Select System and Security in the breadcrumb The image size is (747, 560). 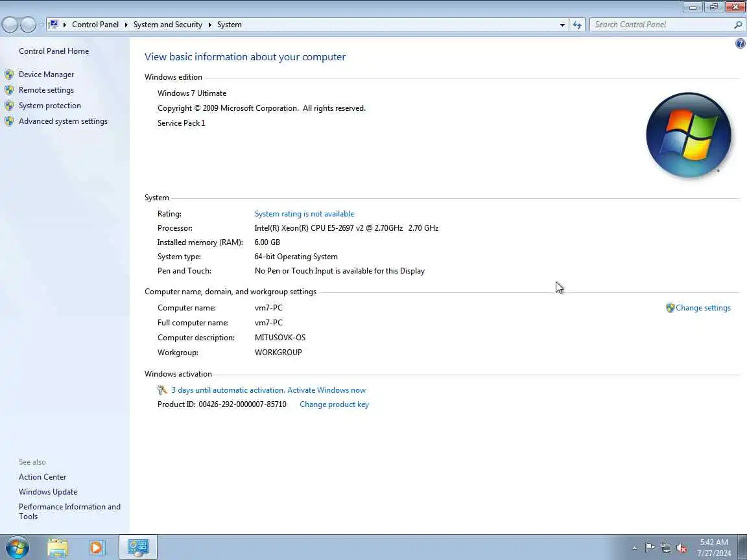[x=168, y=25]
